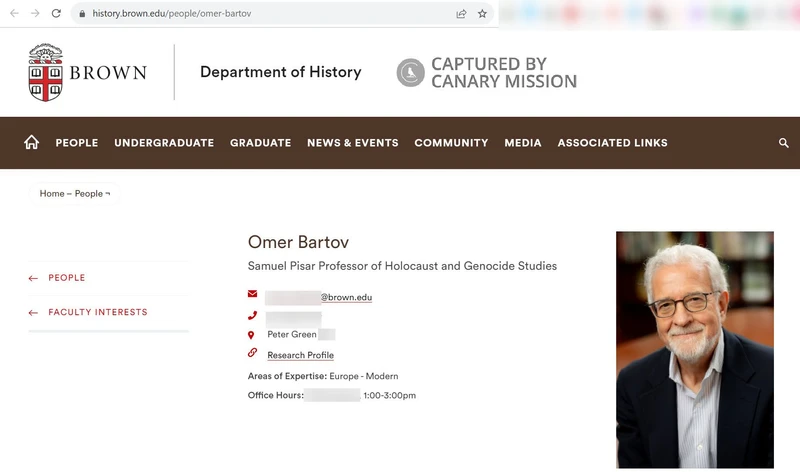Click the Omer Bartov name heading
Viewport: 800px width, 472px height.
pos(298,242)
